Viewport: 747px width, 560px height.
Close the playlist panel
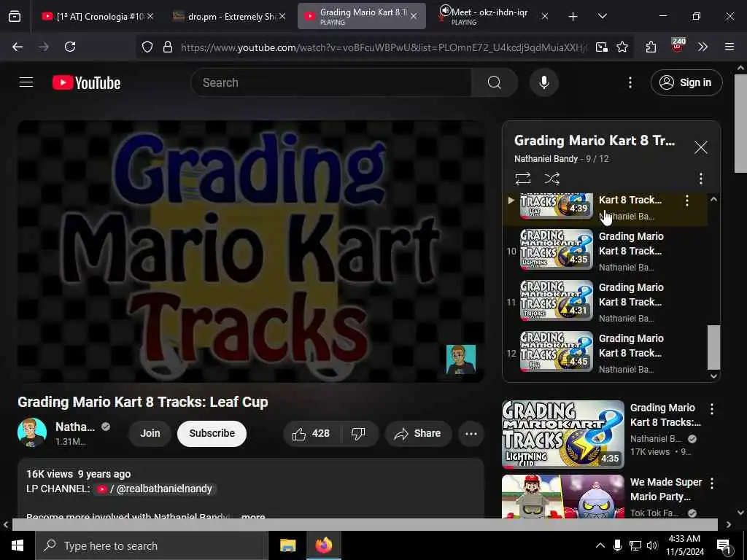[700, 147]
